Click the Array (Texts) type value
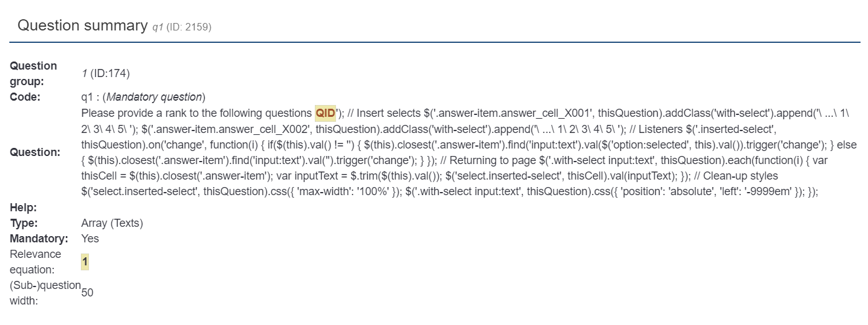The image size is (868, 325). pyautogui.click(x=112, y=223)
